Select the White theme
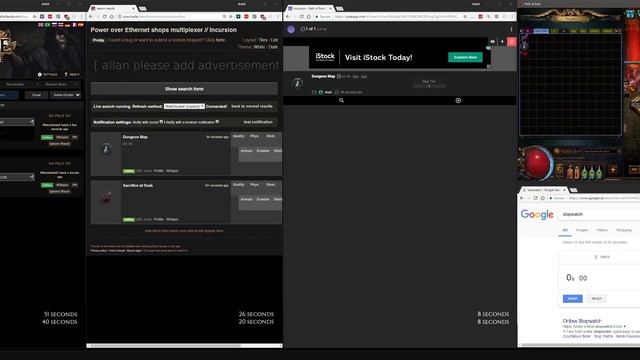This screenshot has height=360, width=640. point(259,47)
